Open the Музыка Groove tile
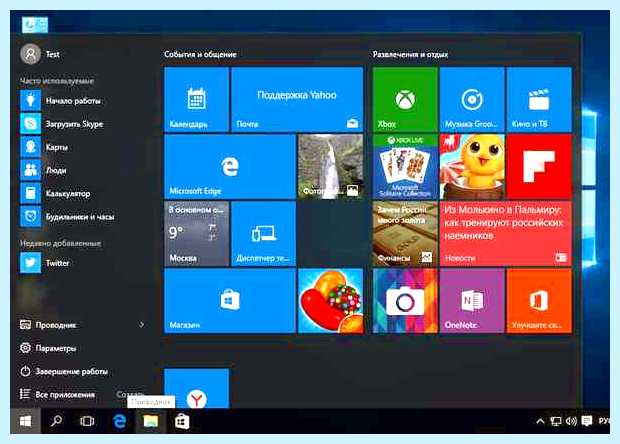 click(472, 99)
